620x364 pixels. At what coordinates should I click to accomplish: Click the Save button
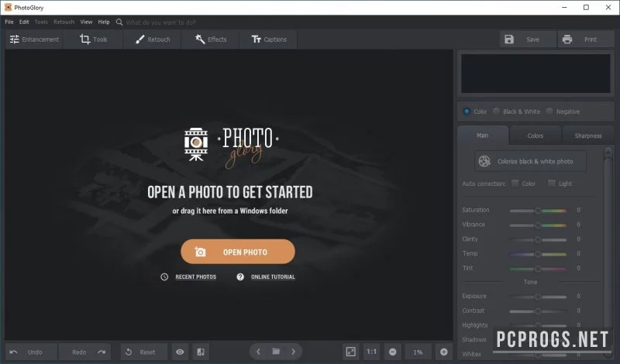click(528, 39)
